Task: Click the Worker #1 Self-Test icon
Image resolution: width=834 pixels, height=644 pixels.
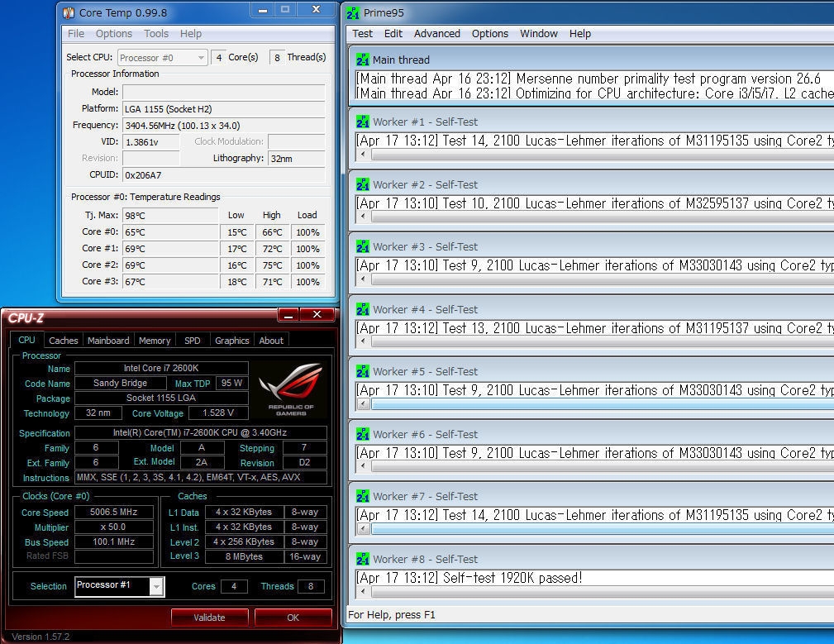Action: [362, 122]
